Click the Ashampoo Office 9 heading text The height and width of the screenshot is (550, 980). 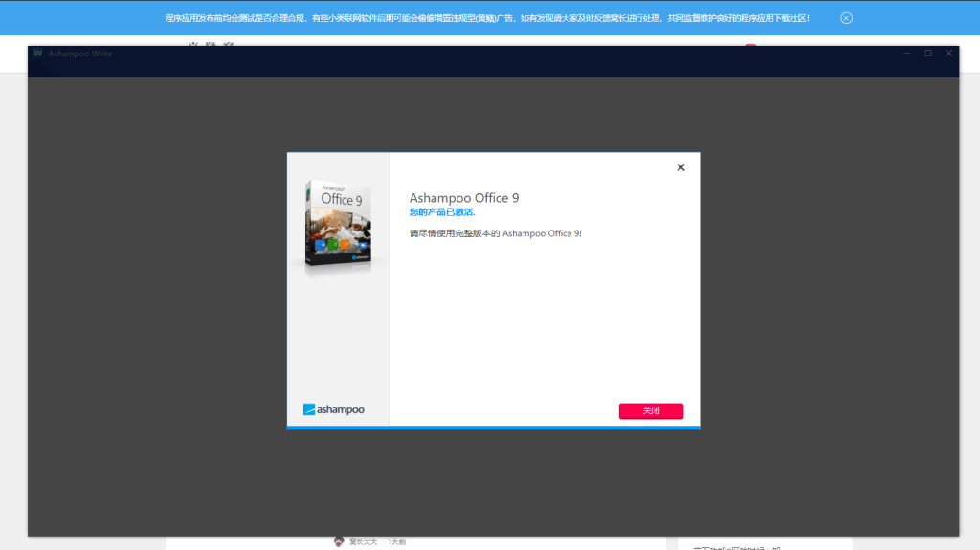(464, 197)
